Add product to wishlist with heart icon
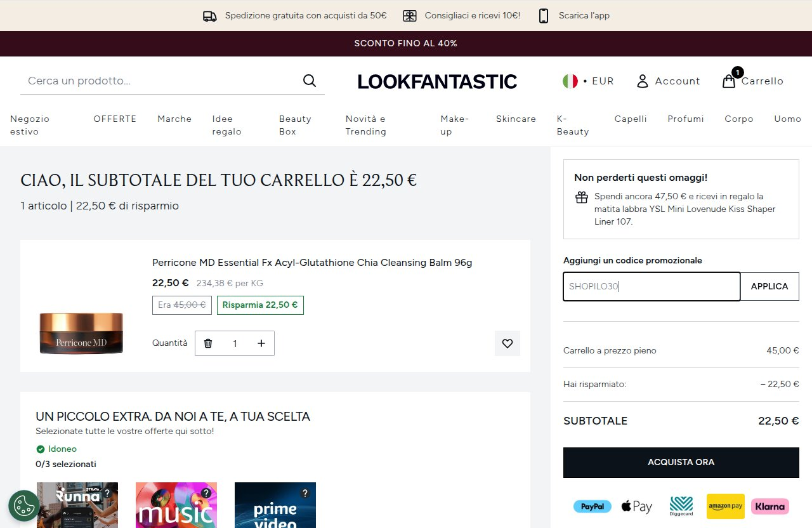The width and height of the screenshot is (812, 528). pos(507,343)
